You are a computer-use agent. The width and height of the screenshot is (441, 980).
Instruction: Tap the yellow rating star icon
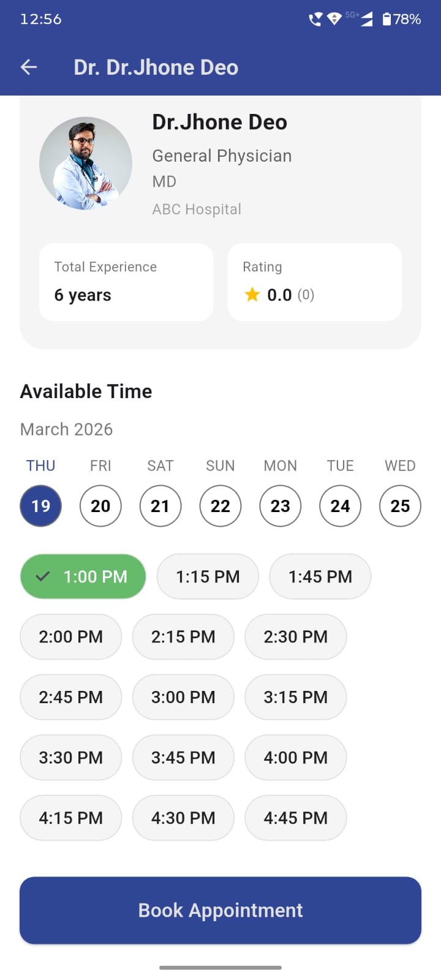[252, 295]
